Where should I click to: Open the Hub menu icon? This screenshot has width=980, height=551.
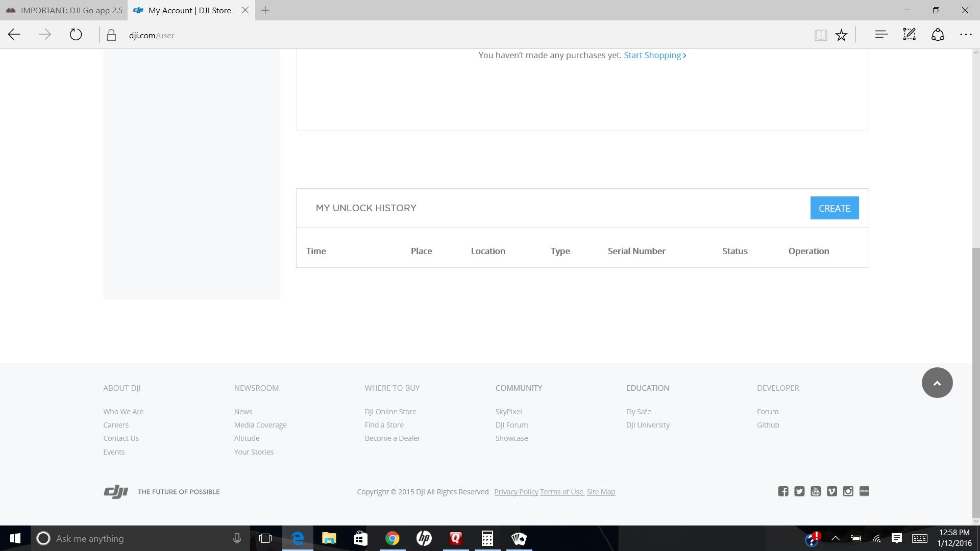(x=881, y=35)
